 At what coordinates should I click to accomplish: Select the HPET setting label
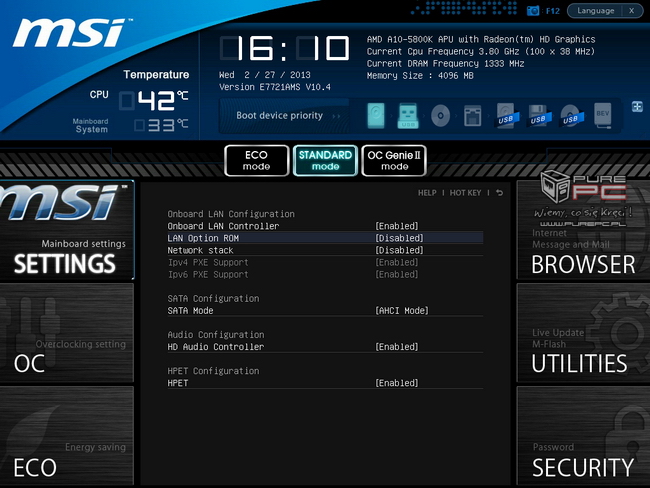(178, 383)
